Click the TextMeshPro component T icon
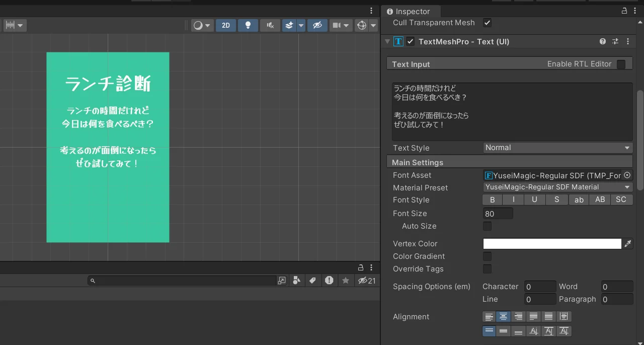 click(x=398, y=41)
